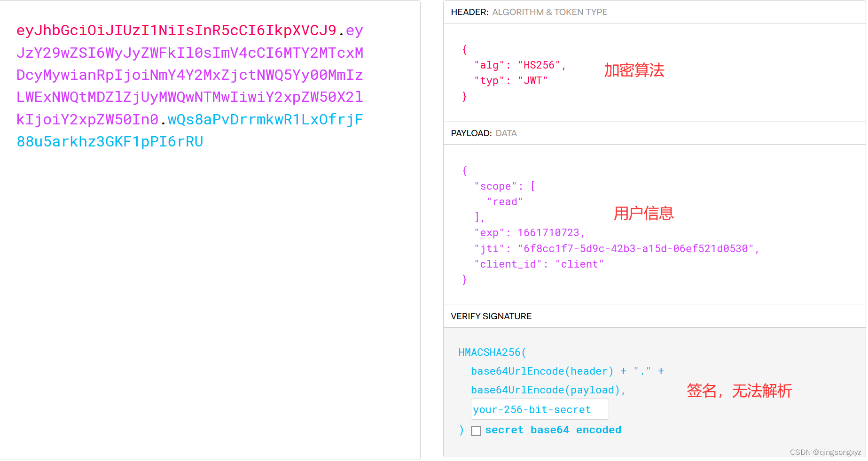Click the HEADER: ALGORITHM & TOKEN TYPE heading
This screenshot has height=461, width=868.
click(x=529, y=12)
